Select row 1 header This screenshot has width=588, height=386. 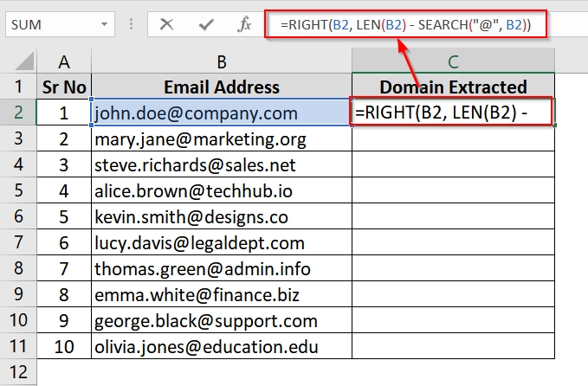18,87
